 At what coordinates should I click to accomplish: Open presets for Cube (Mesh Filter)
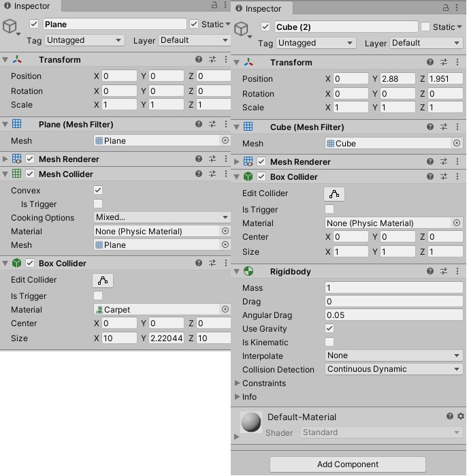(444, 127)
